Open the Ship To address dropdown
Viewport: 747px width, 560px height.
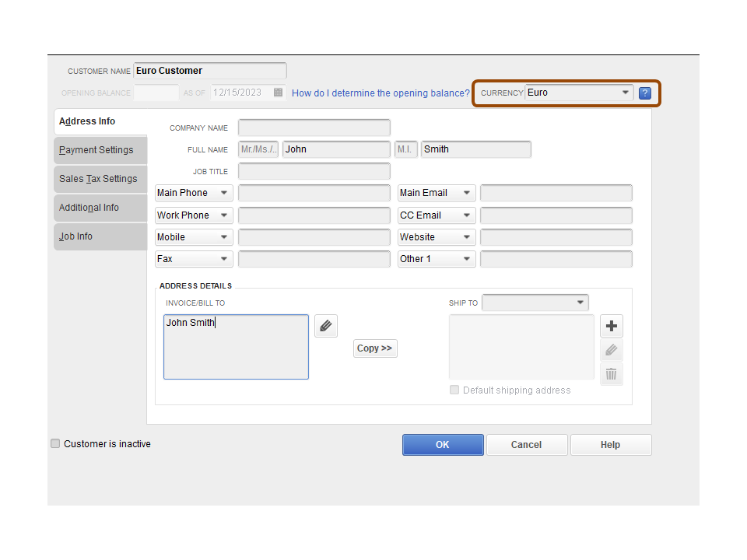click(x=535, y=303)
